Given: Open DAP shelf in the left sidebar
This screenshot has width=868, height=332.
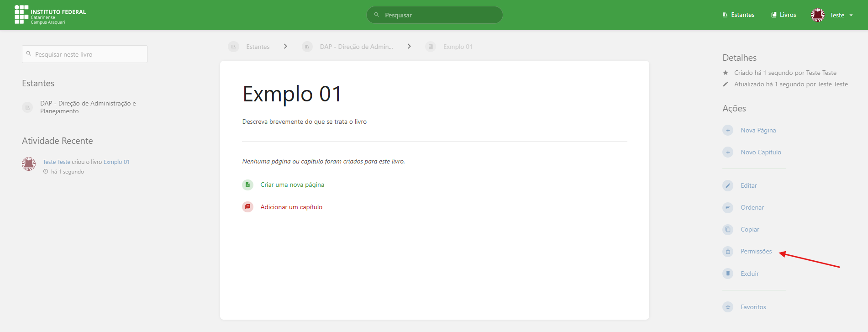Looking at the screenshot, I should (x=88, y=107).
